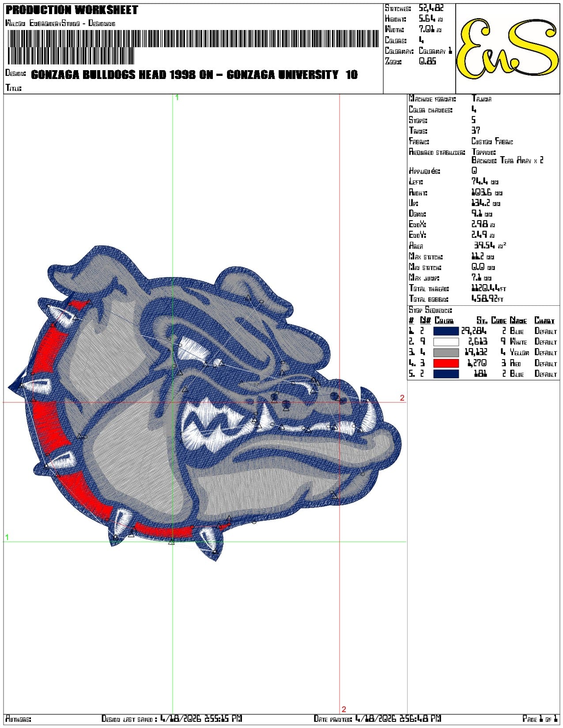Click the Stitches value '52,482'
The width and height of the screenshot is (563, 728).
tap(431, 8)
